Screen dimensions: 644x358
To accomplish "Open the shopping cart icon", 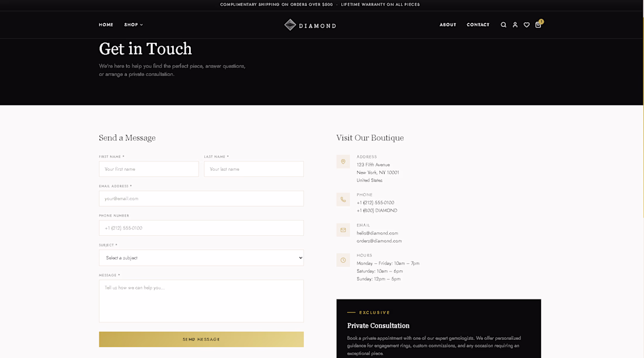I will [539, 25].
